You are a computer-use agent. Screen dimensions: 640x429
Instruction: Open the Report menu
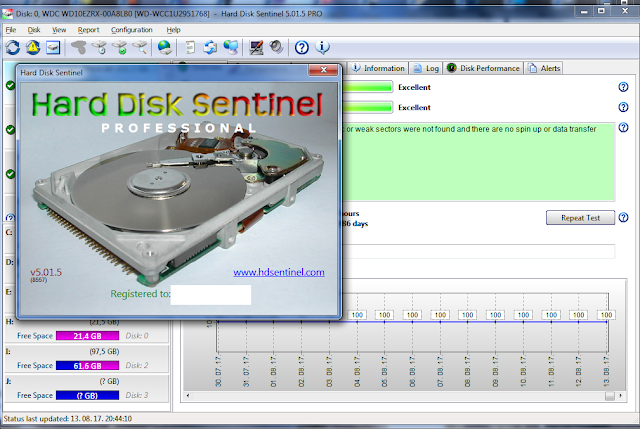click(x=88, y=30)
